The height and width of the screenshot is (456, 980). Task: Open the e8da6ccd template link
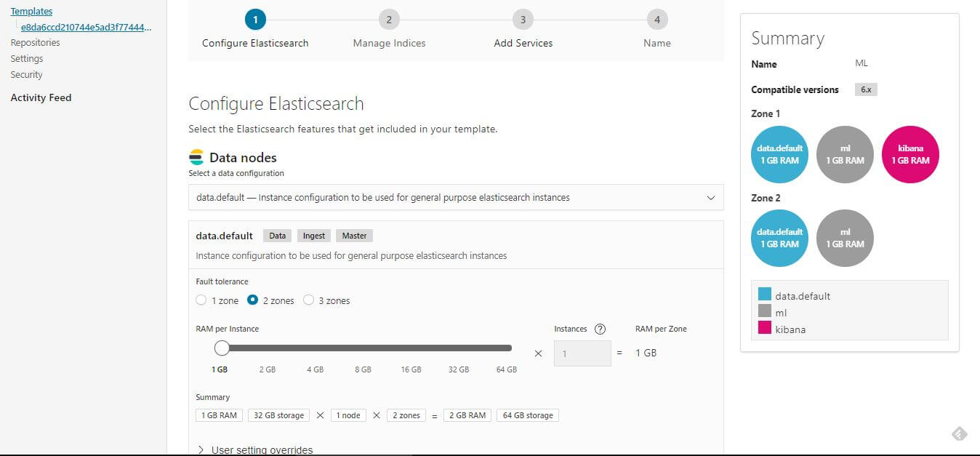tap(84, 26)
